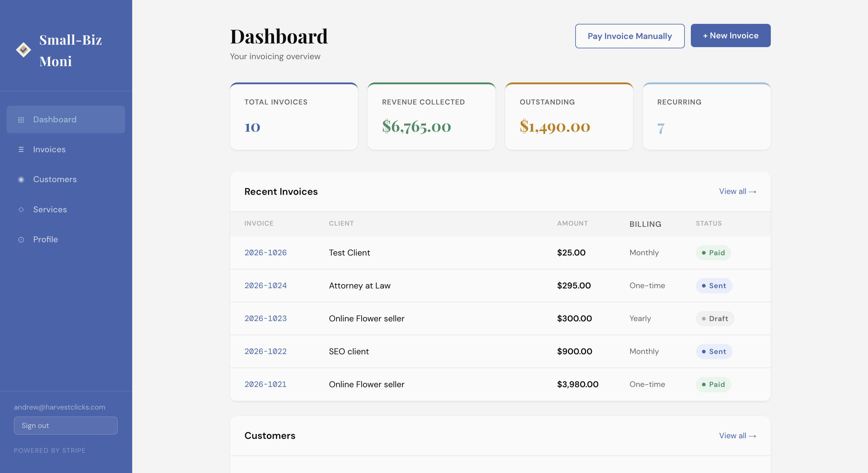
Task: Click the $25.00 amount cell
Action: (x=571, y=253)
